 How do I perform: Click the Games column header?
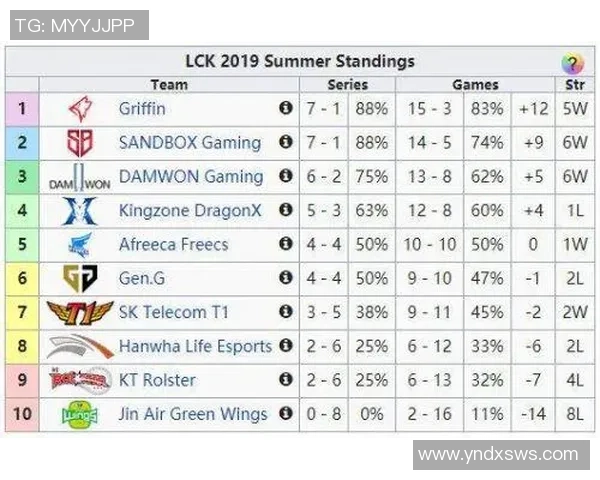pyautogui.click(x=475, y=85)
